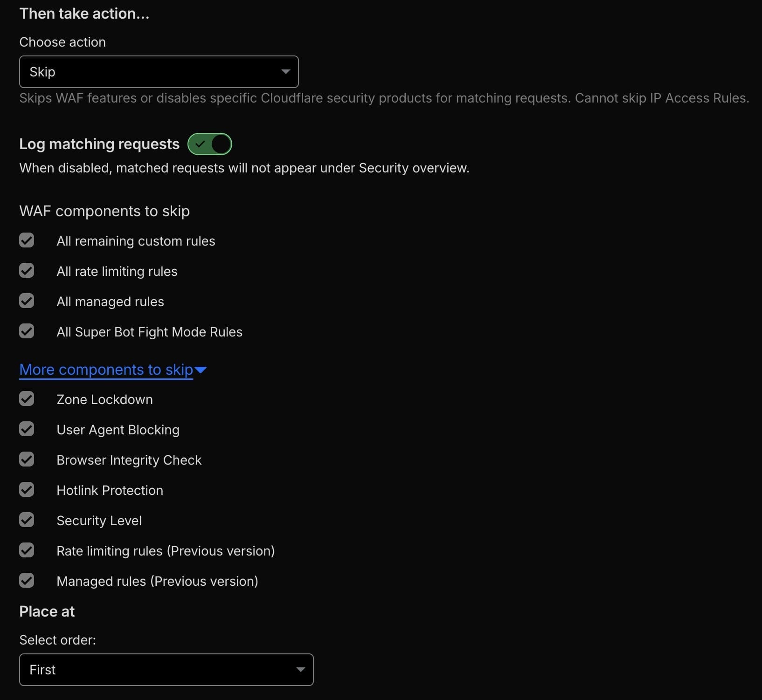Uncheck All rate limiting rules checkbox
The width and height of the screenshot is (762, 700).
coord(27,271)
